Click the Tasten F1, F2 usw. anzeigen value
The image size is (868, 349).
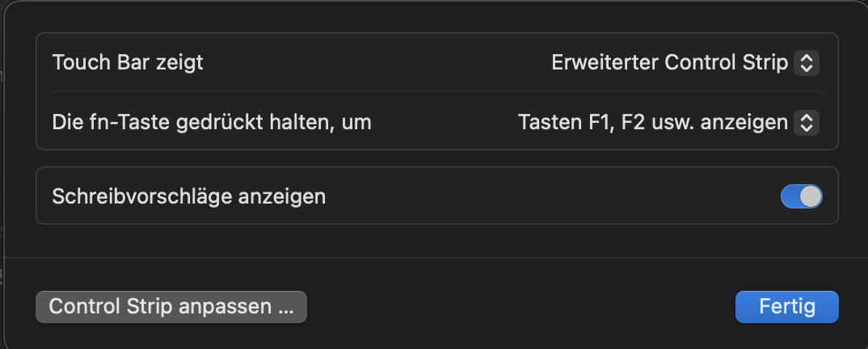click(652, 123)
